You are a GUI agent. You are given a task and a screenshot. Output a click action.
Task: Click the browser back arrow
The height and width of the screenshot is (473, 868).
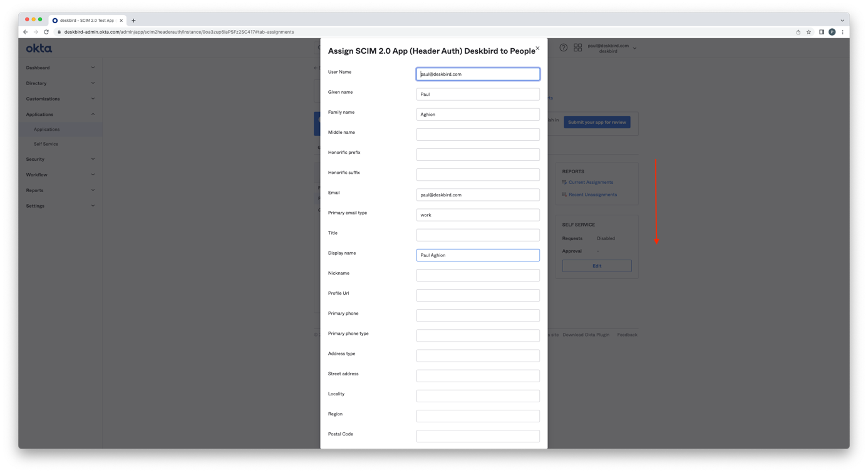25,32
